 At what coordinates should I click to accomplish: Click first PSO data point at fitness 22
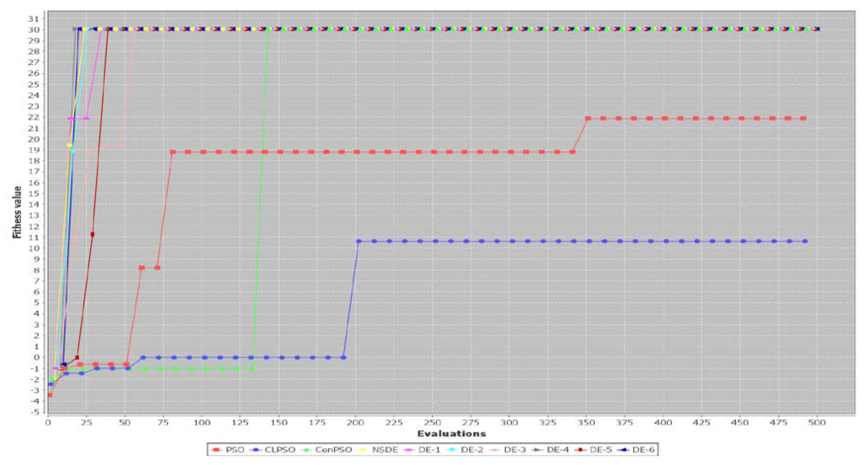pos(588,119)
